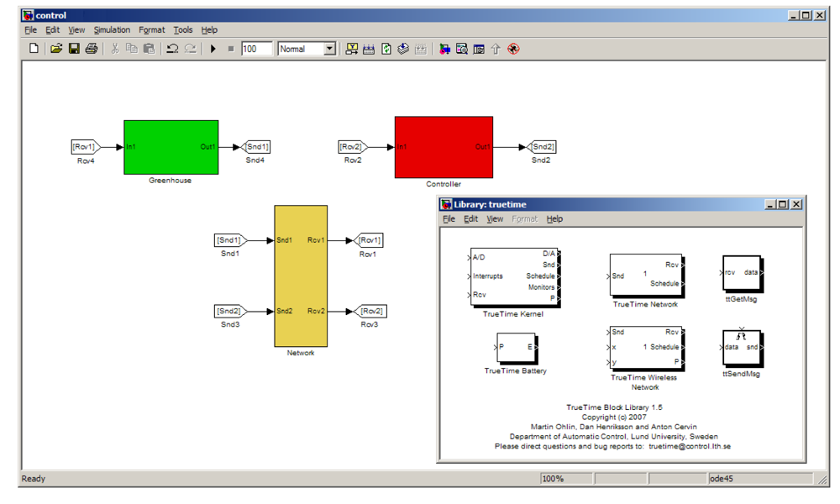The width and height of the screenshot is (840, 504).
Task: Select the green Greenhouse block
Action: click(171, 147)
